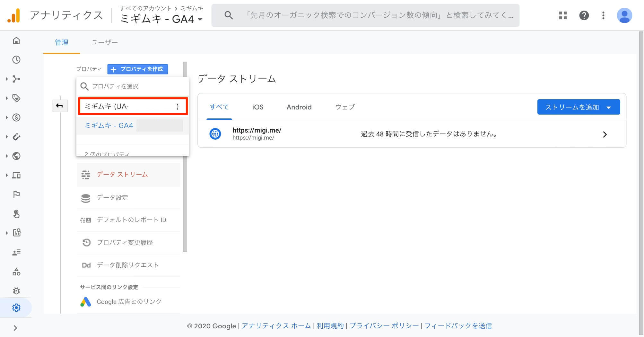The height and width of the screenshot is (337, 644).
Task: Open データ設定 menu item
Action: 128,197
